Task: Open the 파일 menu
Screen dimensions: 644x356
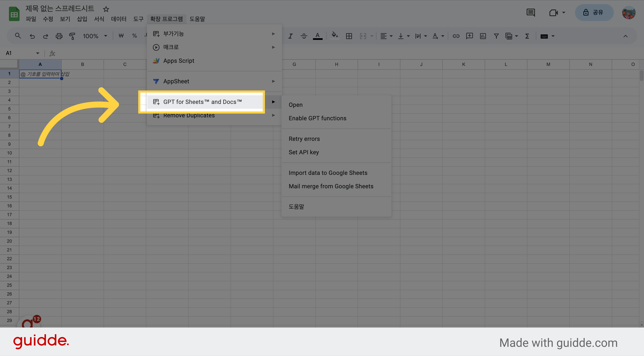Action: (x=31, y=19)
